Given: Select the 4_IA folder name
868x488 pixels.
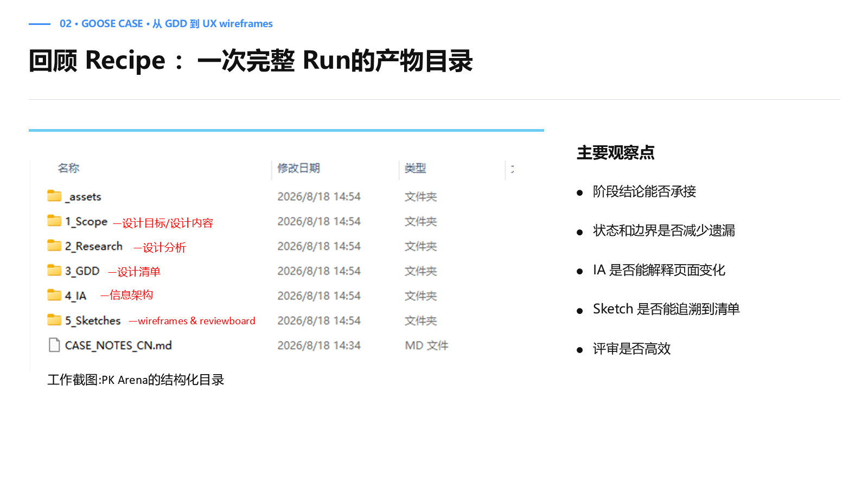Looking at the screenshot, I should pos(76,296).
